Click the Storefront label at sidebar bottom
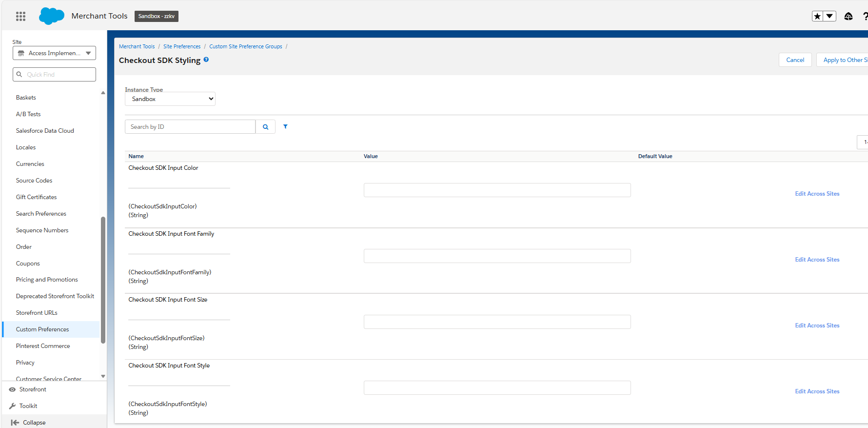This screenshot has width=868, height=428. (x=33, y=389)
